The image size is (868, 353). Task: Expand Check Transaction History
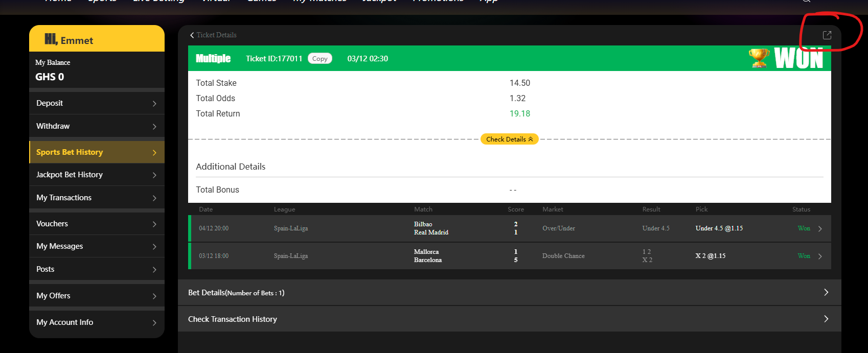point(826,319)
